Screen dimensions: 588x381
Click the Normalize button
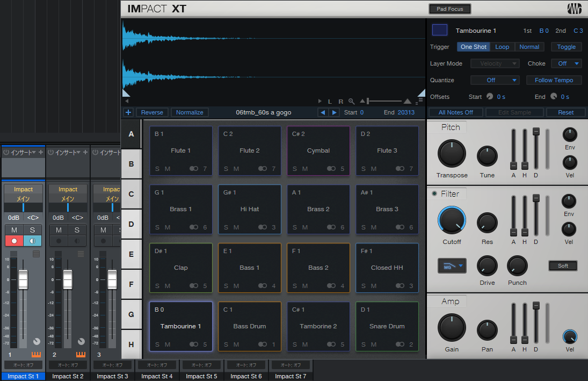point(190,112)
